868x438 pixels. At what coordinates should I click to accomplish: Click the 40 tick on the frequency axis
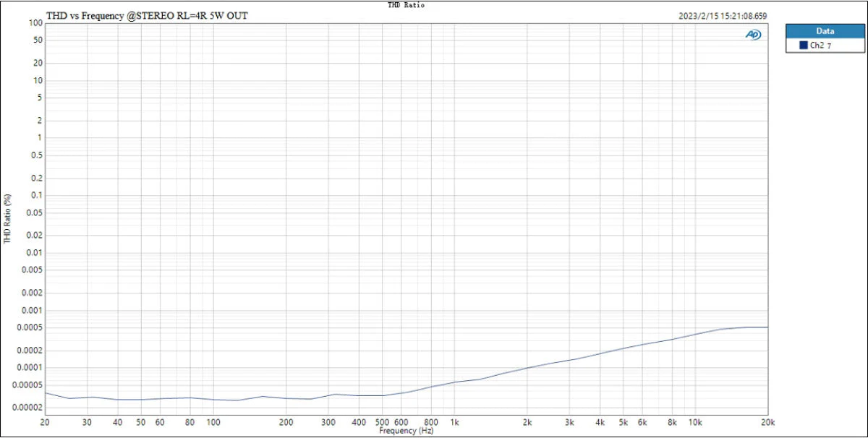tap(118, 422)
